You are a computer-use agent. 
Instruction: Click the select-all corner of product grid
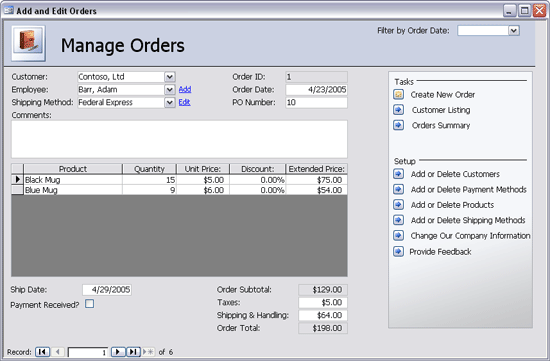point(17,169)
